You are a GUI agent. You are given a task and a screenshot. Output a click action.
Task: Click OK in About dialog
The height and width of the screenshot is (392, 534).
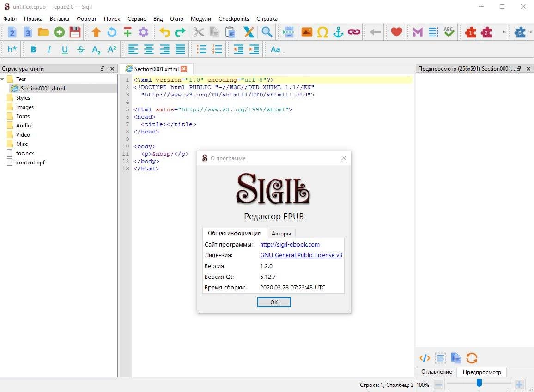pos(274,302)
